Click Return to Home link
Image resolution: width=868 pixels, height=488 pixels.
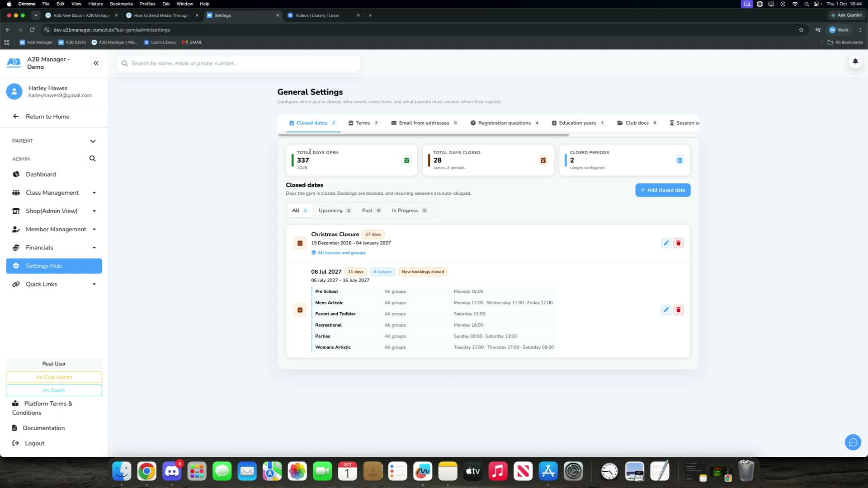point(47,117)
